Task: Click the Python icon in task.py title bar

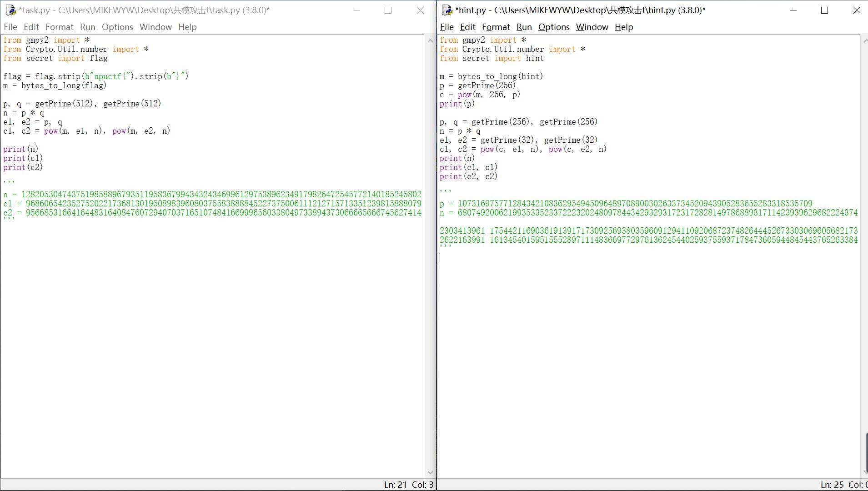Action: click(x=10, y=10)
